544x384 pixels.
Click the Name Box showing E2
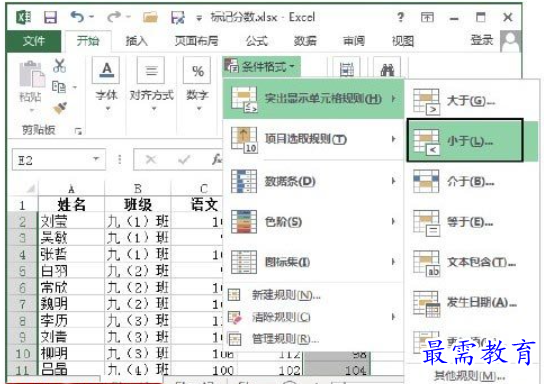(x=59, y=160)
